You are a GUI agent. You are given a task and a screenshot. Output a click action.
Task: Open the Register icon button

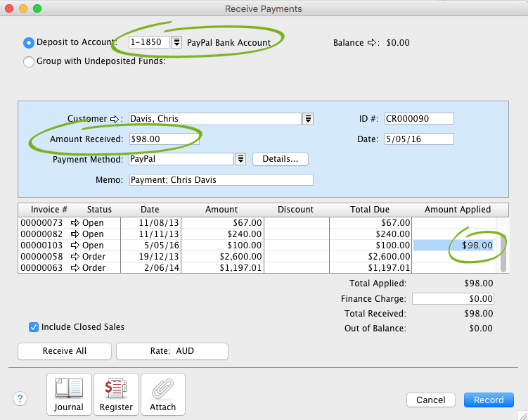point(116,394)
